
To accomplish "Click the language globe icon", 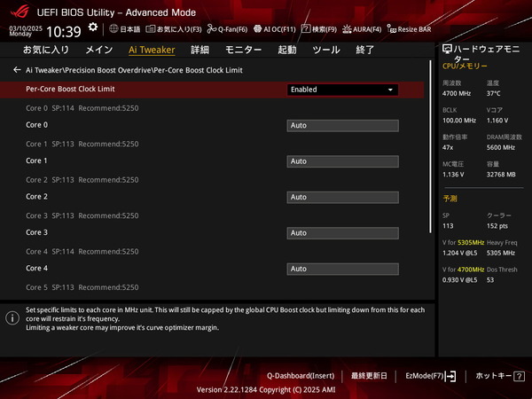I will (113, 29).
